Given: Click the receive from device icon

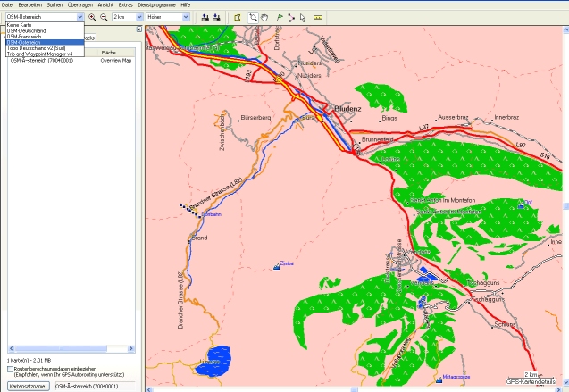Looking at the screenshot, I should (x=216, y=17).
